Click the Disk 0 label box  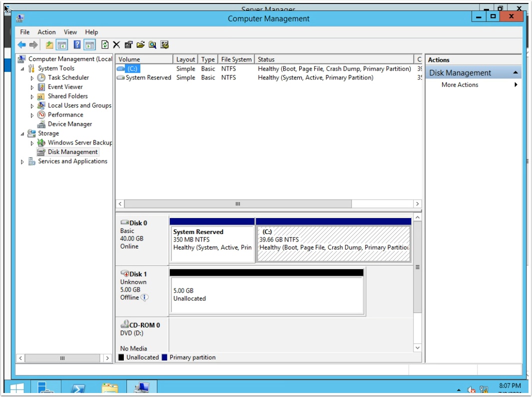coord(142,240)
